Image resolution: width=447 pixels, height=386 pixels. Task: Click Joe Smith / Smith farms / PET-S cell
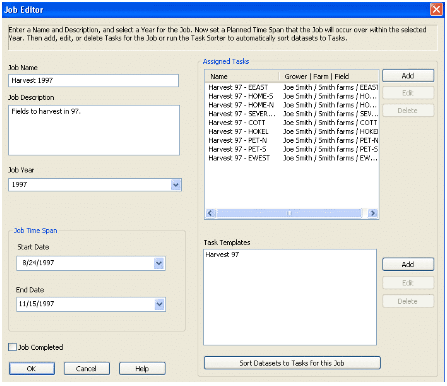tap(331, 149)
